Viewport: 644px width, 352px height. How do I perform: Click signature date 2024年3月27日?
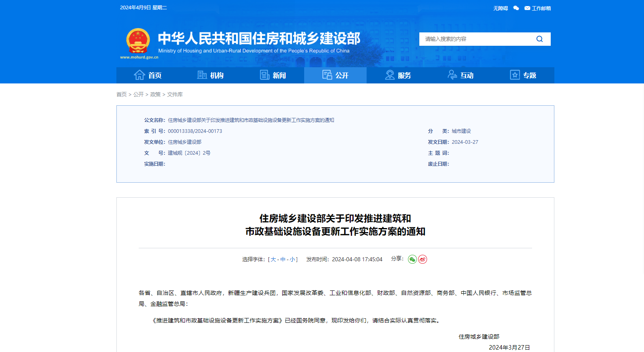[x=509, y=348]
